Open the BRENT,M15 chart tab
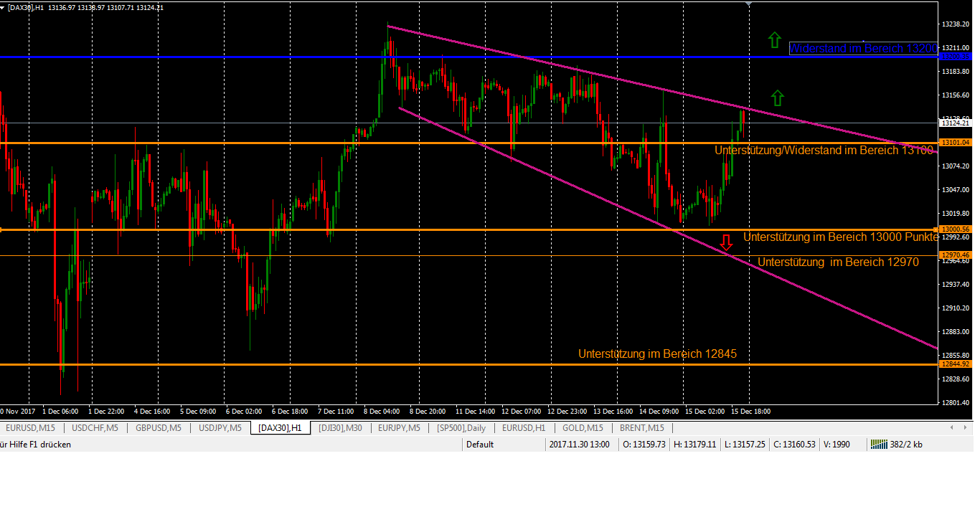 (642, 428)
